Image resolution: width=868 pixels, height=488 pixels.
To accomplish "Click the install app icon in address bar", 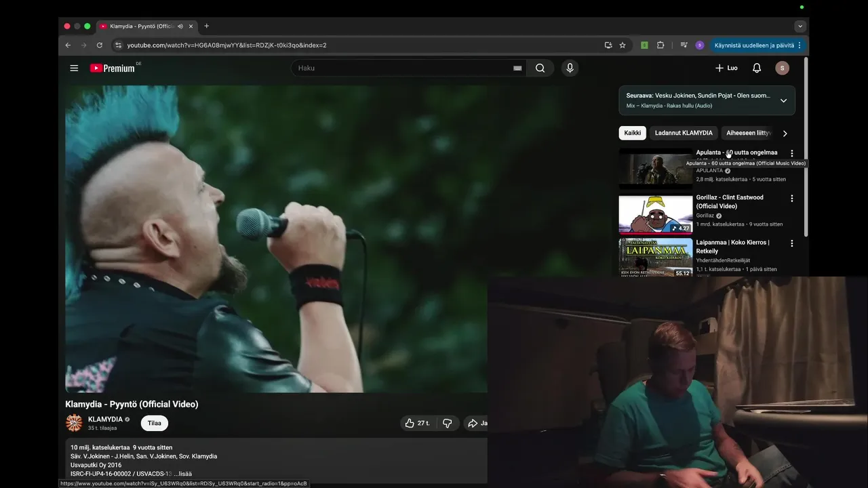I will click(608, 45).
